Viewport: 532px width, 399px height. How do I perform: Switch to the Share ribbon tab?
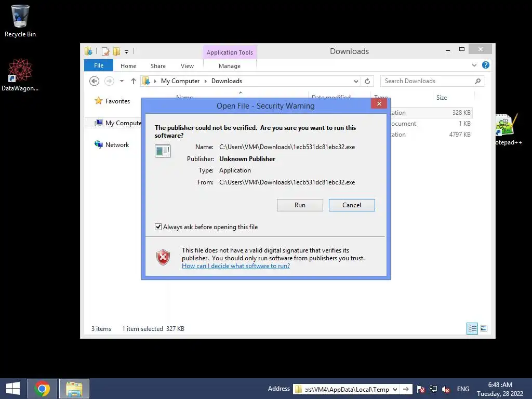(158, 66)
